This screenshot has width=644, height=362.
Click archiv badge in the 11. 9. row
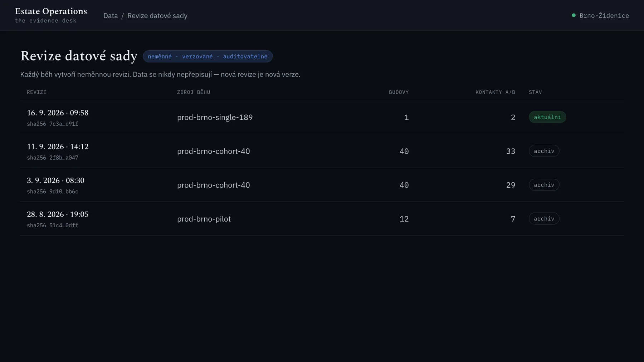544,151
